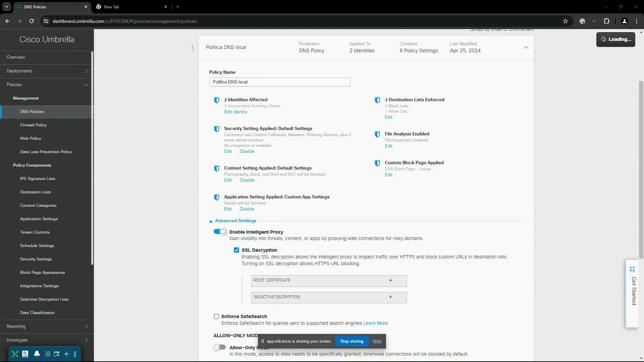
Task: Expand the SELECTIVE DECRYPTION section
Action: click(329, 298)
